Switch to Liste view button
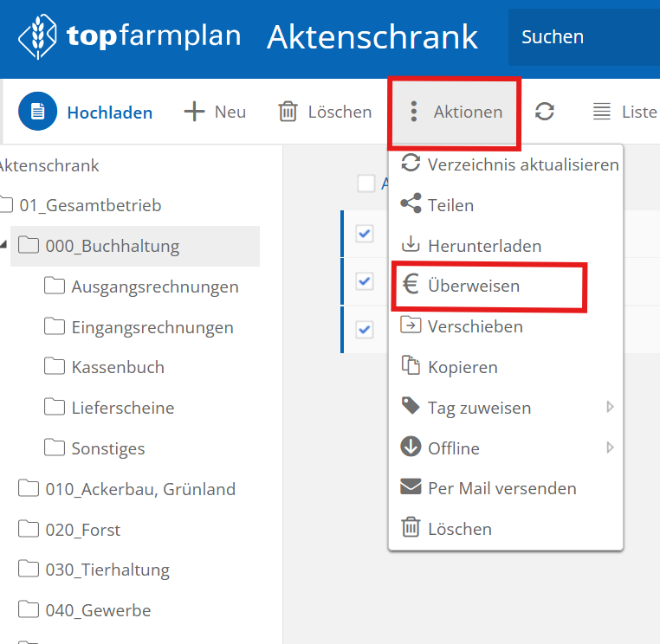The height and width of the screenshot is (644, 660). click(624, 112)
